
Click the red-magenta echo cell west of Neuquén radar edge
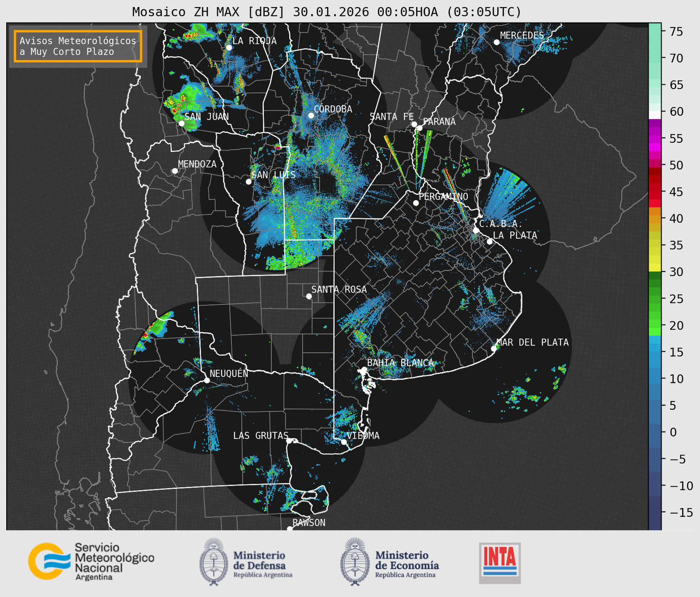pos(146,334)
